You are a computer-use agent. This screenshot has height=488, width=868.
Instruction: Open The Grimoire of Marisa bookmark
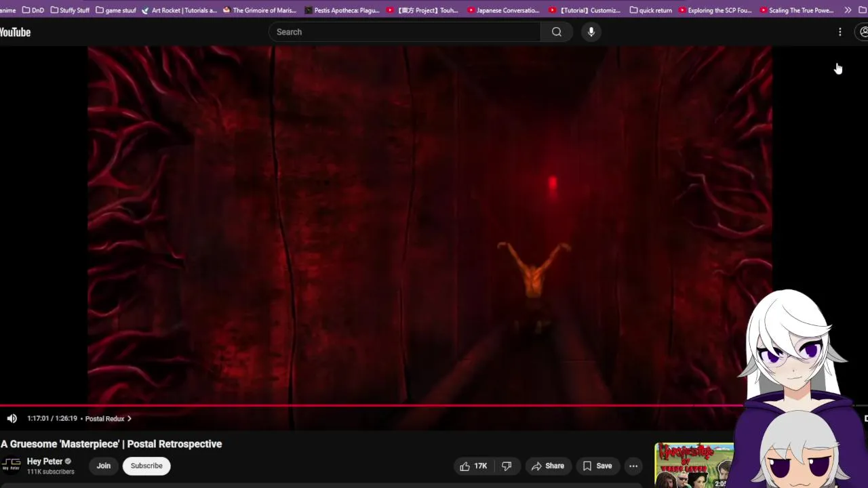click(260, 10)
